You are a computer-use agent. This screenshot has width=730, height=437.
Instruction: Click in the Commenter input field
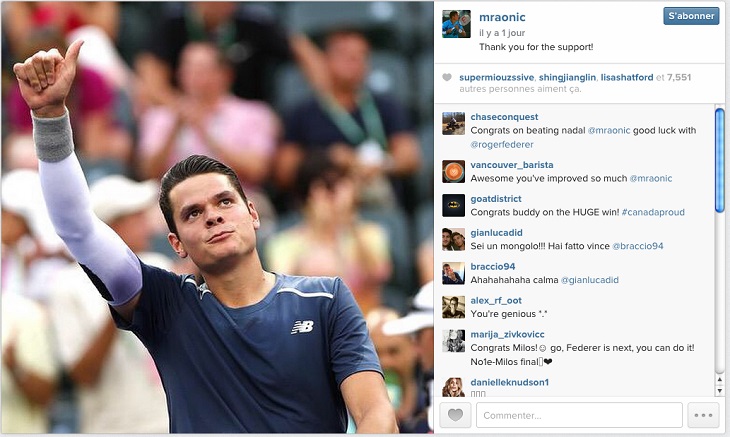pyautogui.click(x=579, y=415)
